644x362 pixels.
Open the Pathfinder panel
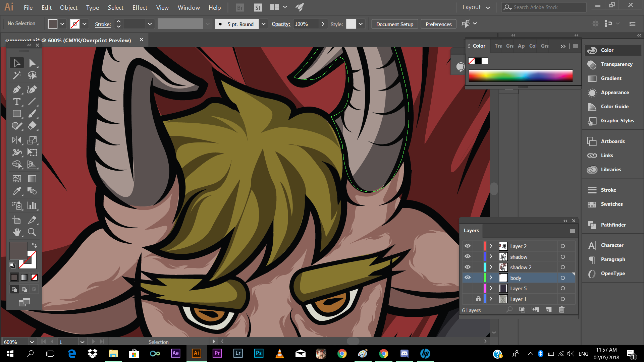pyautogui.click(x=613, y=225)
